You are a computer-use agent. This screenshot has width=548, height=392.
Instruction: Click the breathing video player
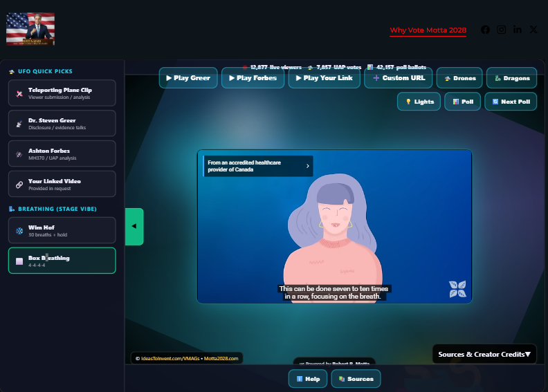[x=334, y=227]
